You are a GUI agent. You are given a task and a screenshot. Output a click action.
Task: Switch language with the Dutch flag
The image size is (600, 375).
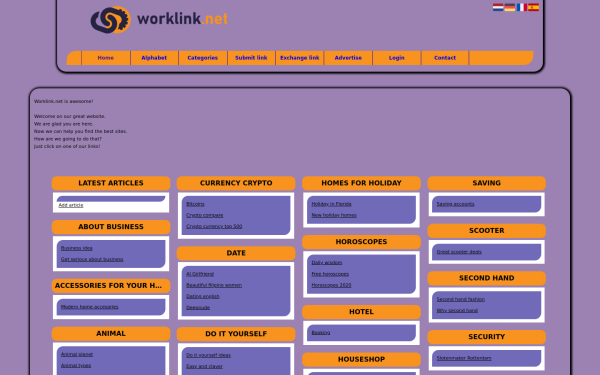point(498,7)
